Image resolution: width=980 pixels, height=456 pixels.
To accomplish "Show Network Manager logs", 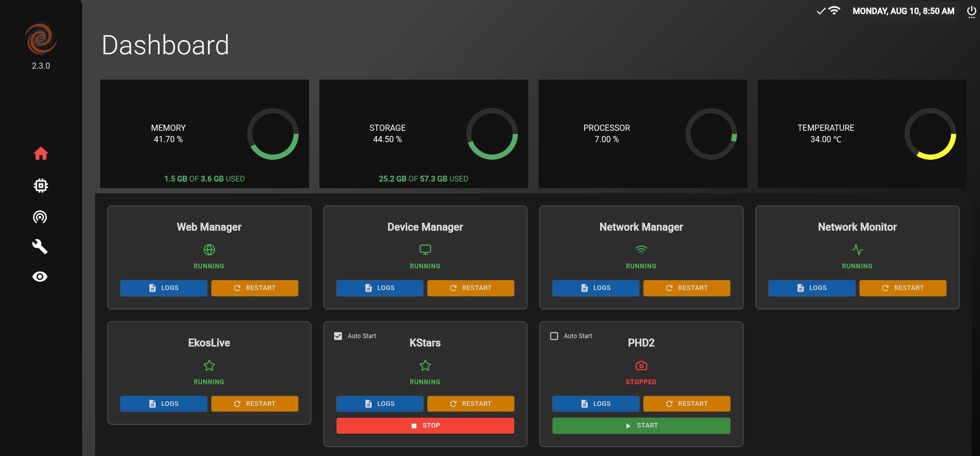I will point(596,288).
